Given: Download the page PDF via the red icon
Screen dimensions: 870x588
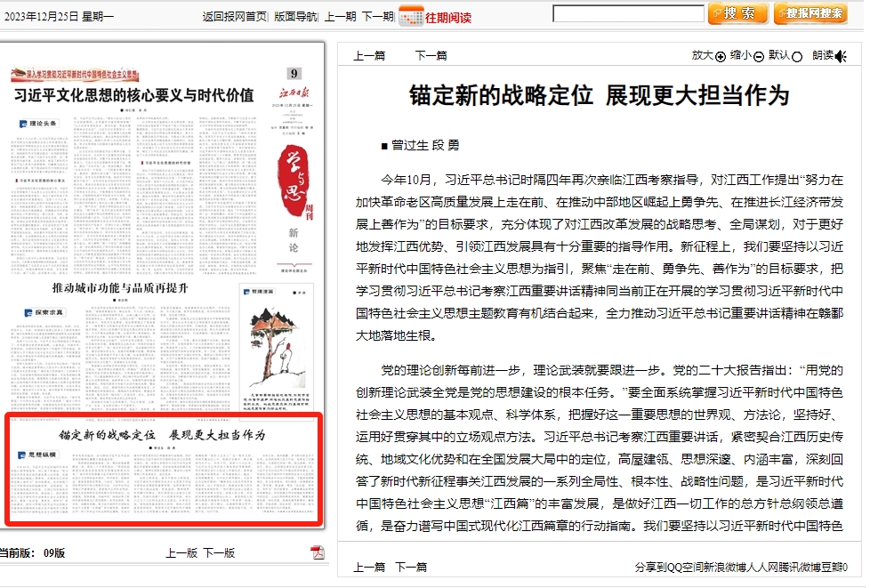Looking at the screenshot, I should coord(318,553).
